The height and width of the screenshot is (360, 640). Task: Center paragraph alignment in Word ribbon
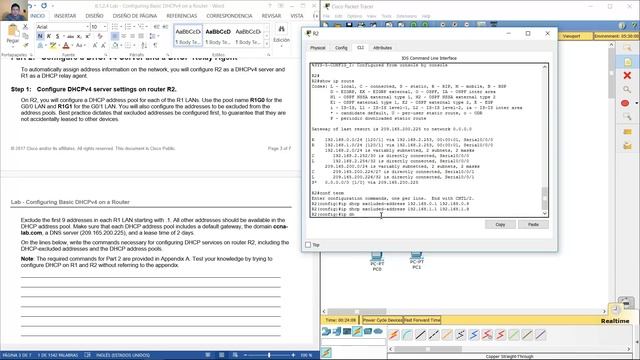[x=124, y=36]
